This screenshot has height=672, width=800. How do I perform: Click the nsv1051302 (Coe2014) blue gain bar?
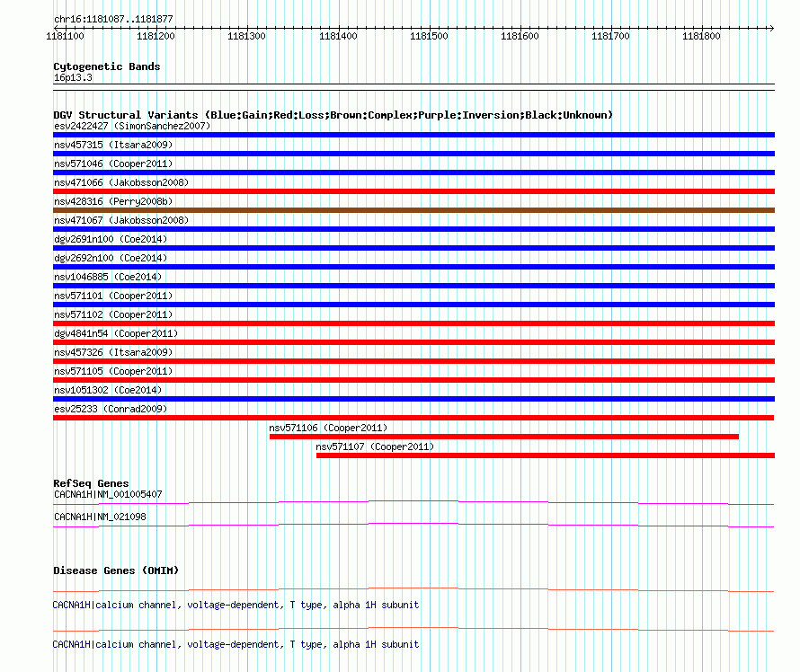click(x=413, y=399)
